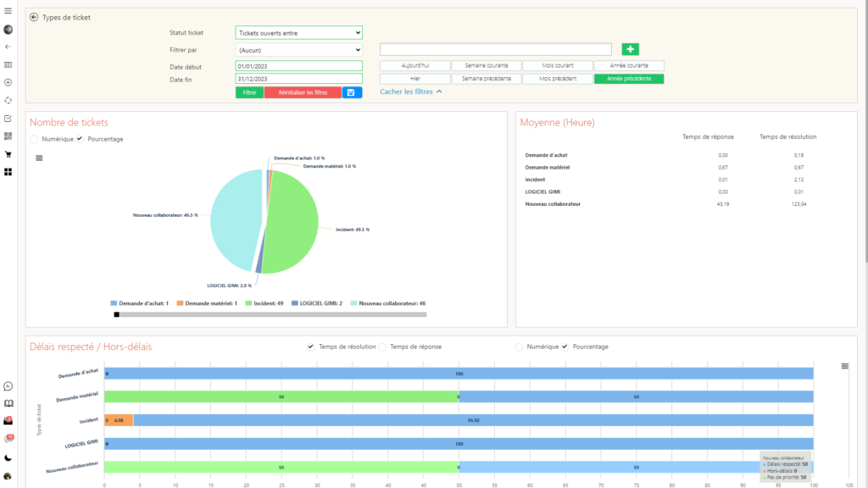Enable Pourcentage in Délais respecté section
Viewport: 868px width, 488px height.
click(x=565, y=347)
